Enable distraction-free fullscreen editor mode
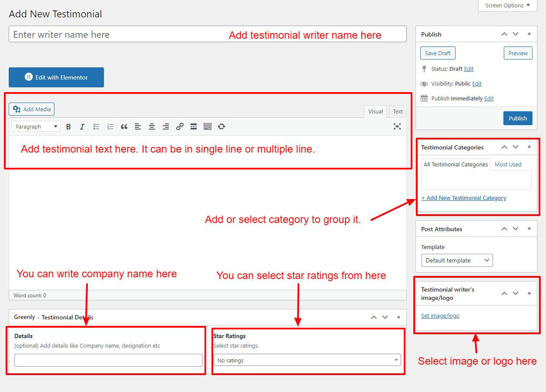 pyautogui.click(x=397, y=126)
